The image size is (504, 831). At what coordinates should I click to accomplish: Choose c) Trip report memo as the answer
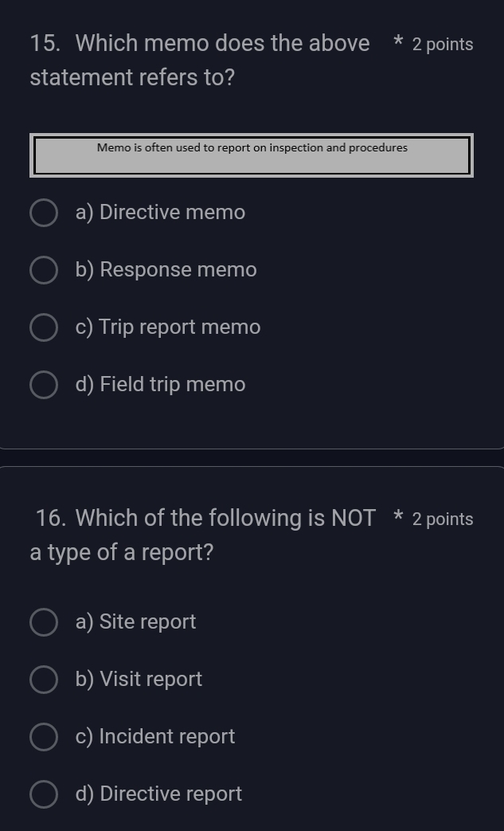pyautogui.click(x=44, y=327)
